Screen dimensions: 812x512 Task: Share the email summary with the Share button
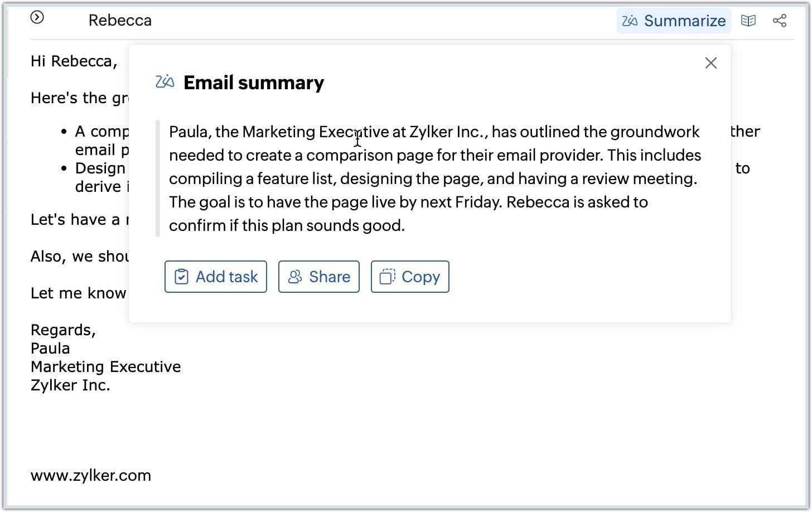pyautogui.click(x=319, y=277)
